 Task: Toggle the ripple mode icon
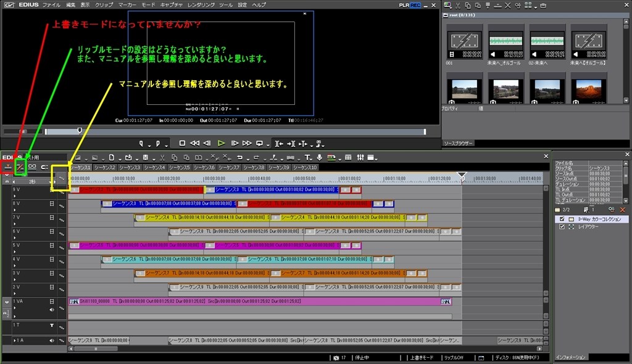pyautogui.click(x=20, y=167)
